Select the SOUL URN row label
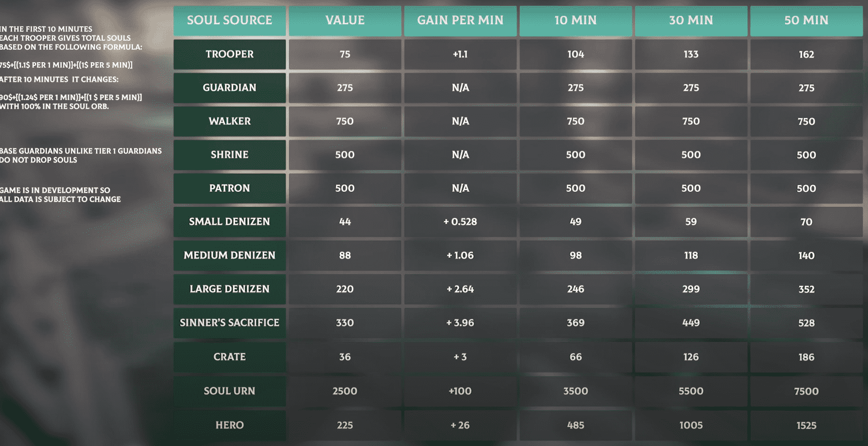868x446 pixels. 230,391
